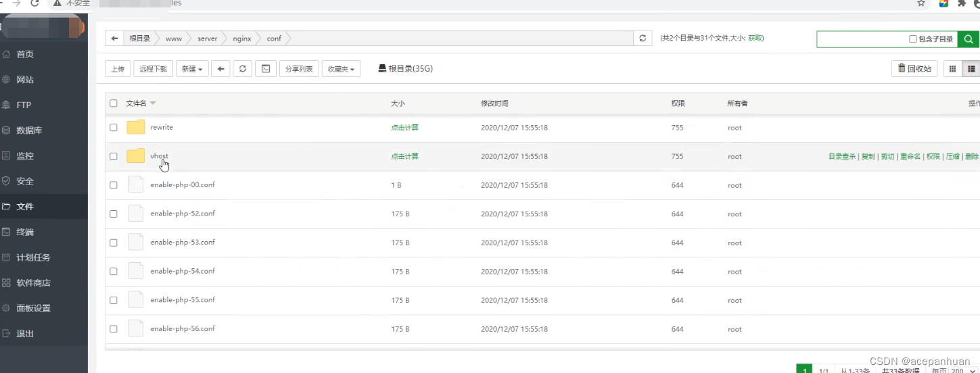Click 压缩 for vhost folder
This screenshot has height=373, width=980.
point(952,156)
